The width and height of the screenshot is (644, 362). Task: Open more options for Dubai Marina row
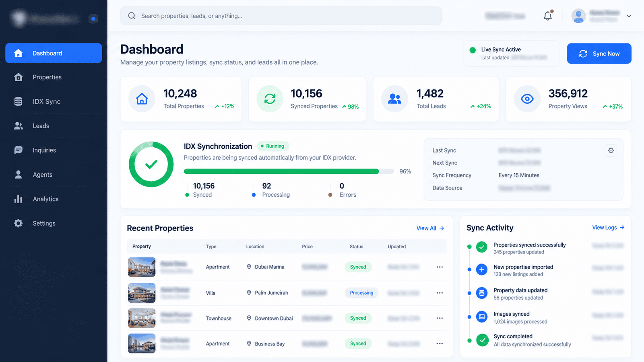[440, 267]
